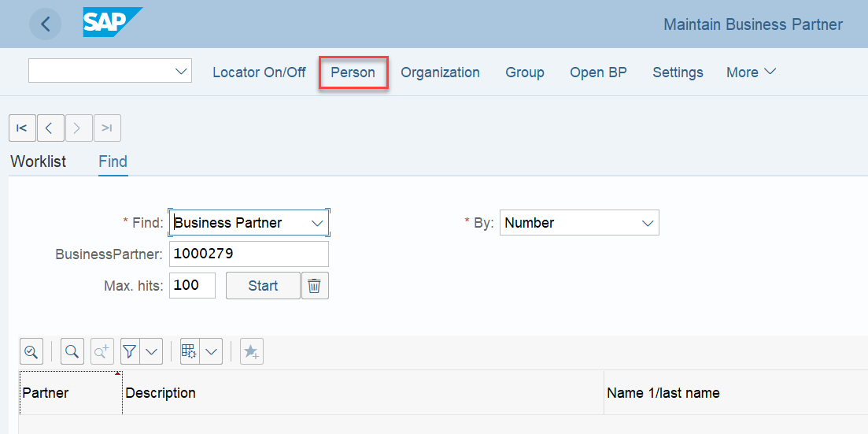Click the SAP logo

pos(113,22)
